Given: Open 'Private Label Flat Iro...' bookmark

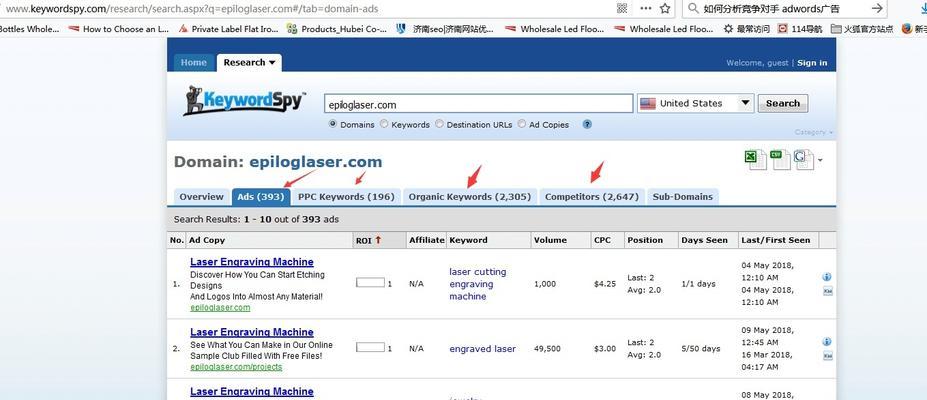Looking at the screenshot, I should pyautogui.click(x=228, y=28).
